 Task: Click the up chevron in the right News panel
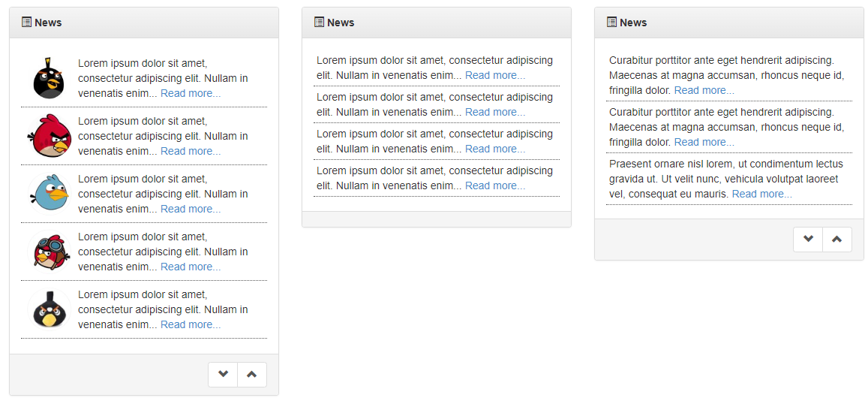[837, 240]
